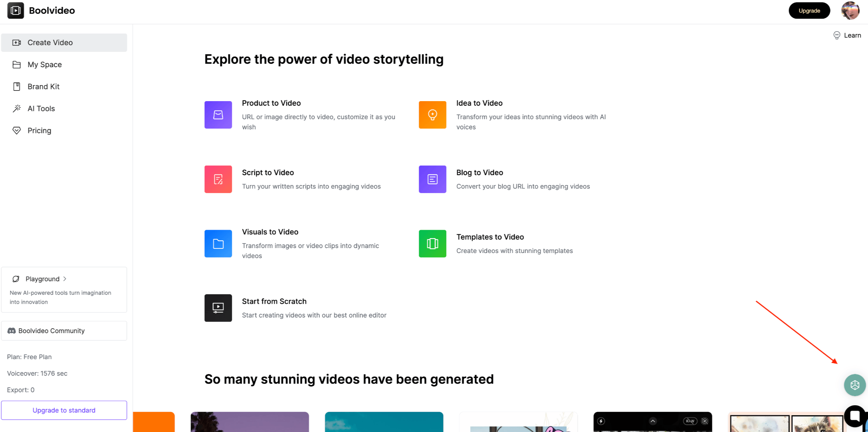Open Boolvideo Community link
Viewport: 868px width, 432px height.
pyautogui.click(x=64, y=331)
